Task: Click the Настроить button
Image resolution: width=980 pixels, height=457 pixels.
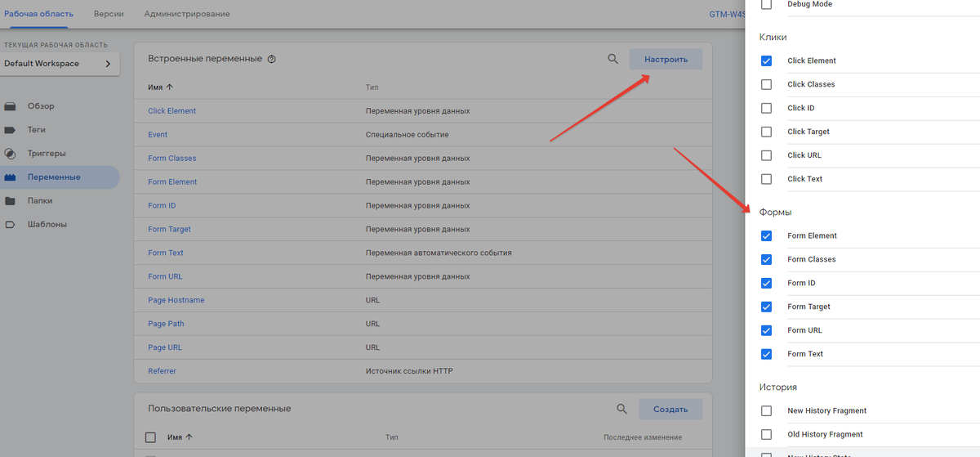Action: (x=666, y=59)
